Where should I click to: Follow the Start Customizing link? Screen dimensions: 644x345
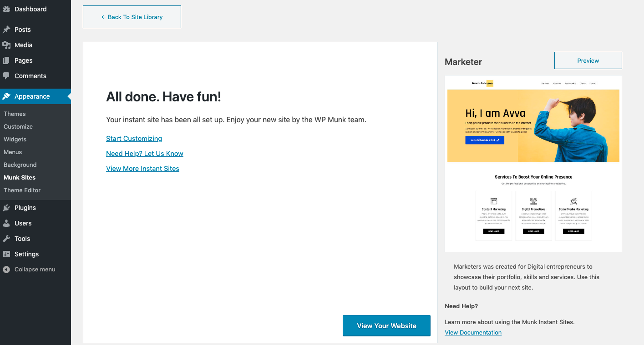pyautogui.click(x=134, y=139)
